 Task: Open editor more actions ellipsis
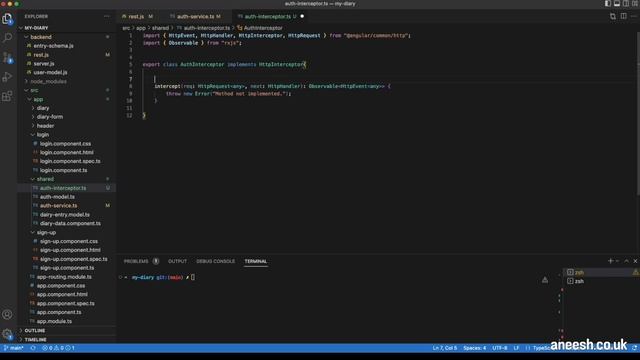634,16
